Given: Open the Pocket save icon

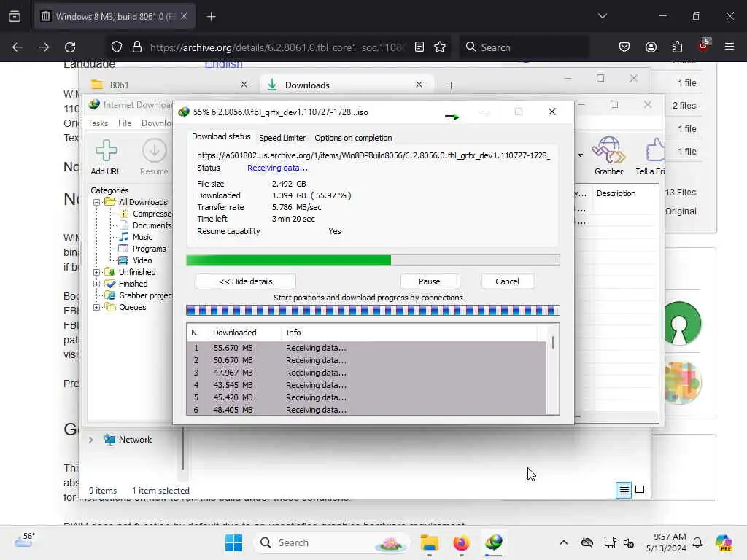Looking at the screenshot, I should click(x=624, y=47).
